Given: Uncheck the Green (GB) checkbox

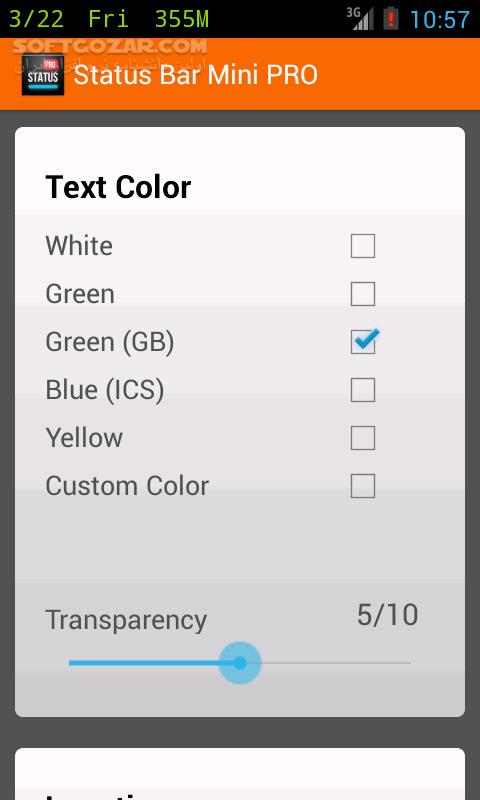Looking at the screenshot, I should point(364,341).
